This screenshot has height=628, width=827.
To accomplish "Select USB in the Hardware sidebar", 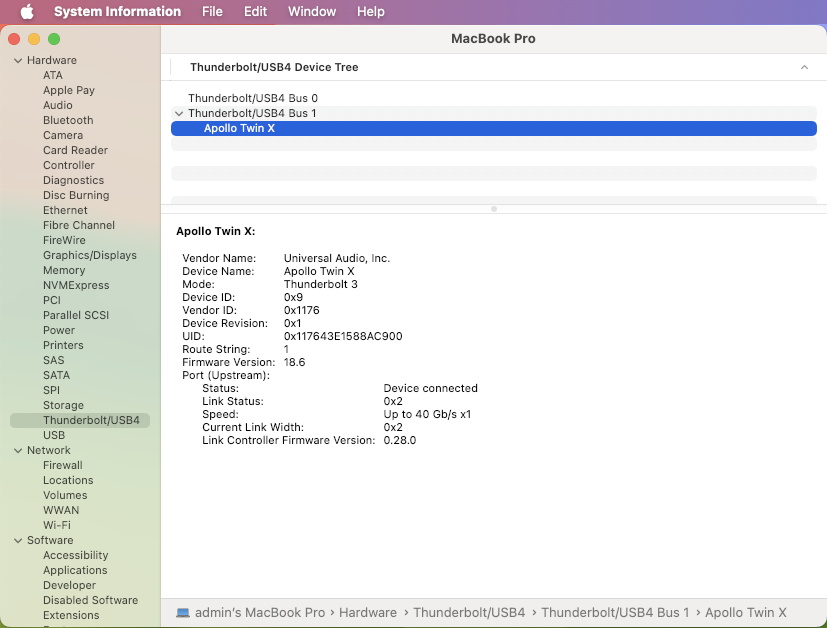I will [x=54, y=436].
